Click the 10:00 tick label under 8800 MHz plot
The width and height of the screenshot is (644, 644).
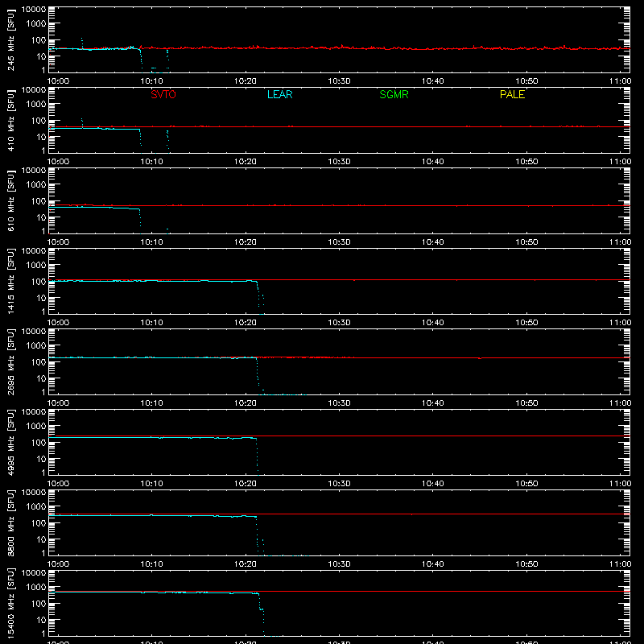[x=58, y=564]
